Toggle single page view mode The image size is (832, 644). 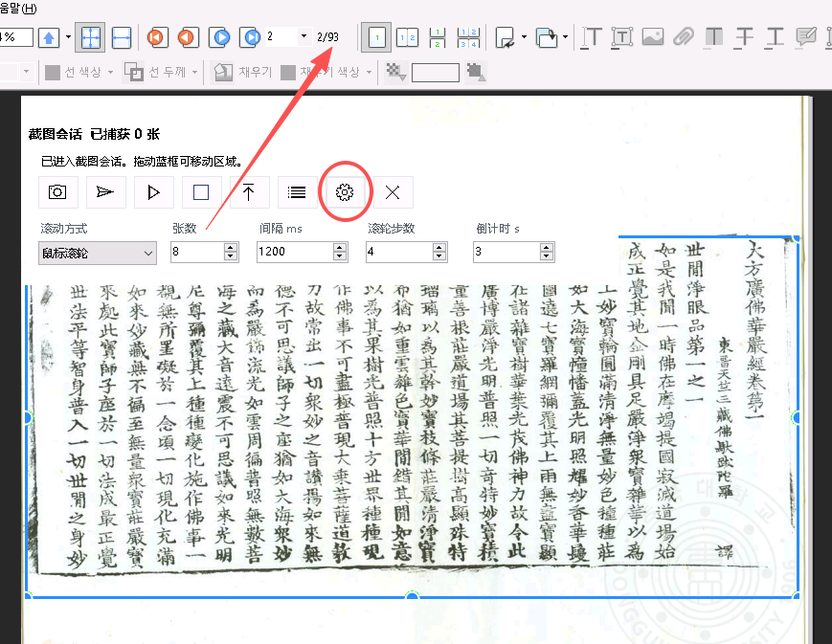[376, 36]
